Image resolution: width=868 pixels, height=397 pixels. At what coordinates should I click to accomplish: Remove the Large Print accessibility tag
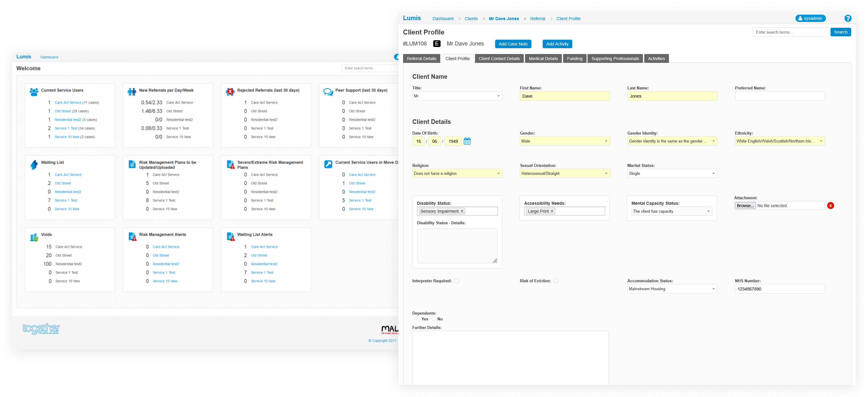tap(552, 211)
